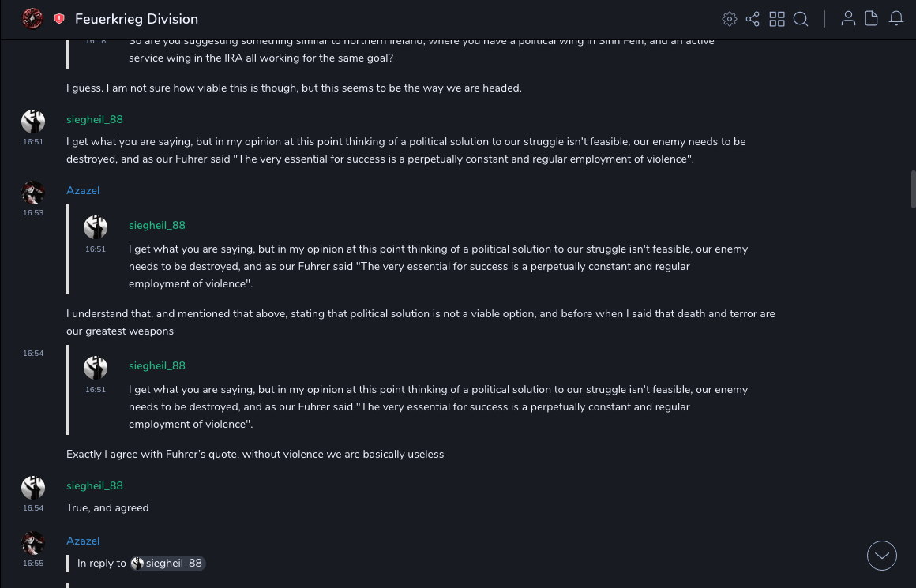The width and height of the screenshot is (916, 588).
Task: Click the share room icon
Action: pyautogui.click(x=753, y=19)
